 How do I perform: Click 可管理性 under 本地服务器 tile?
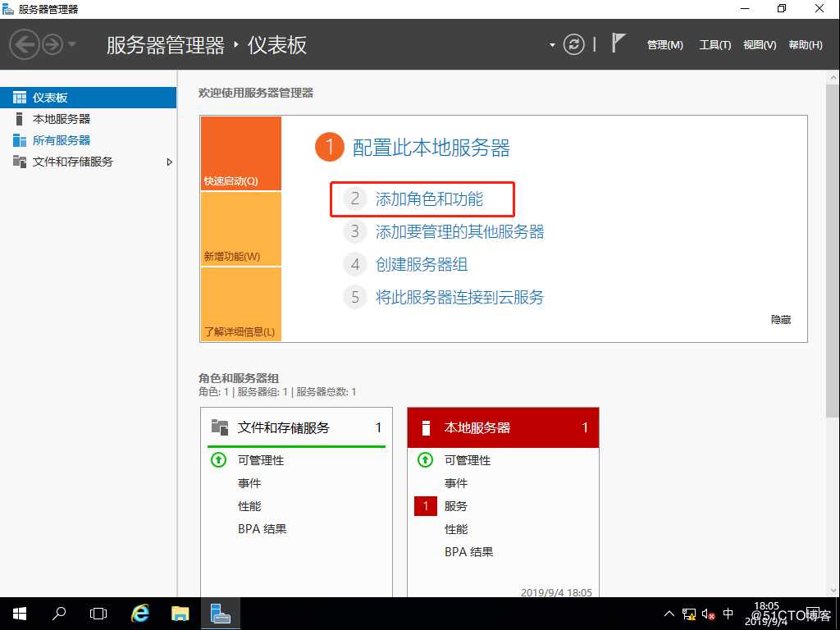pos(468,460)
